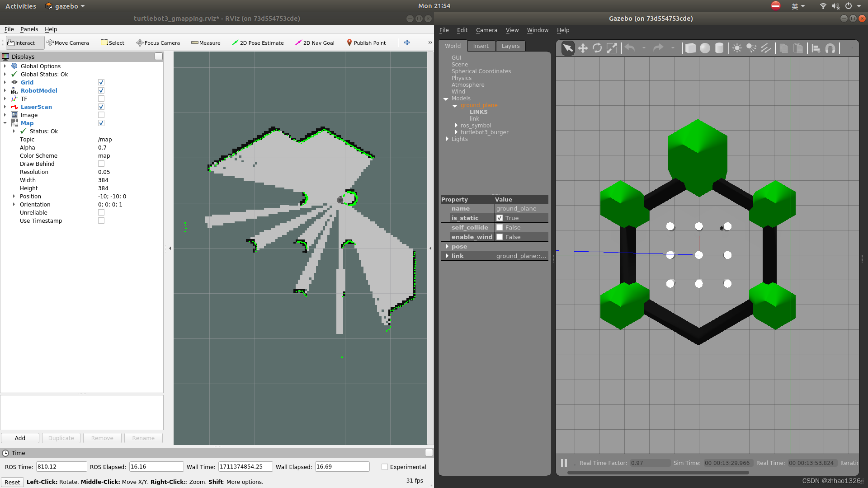
Task: Enable the Image display checkbox
Action: click(x=101, y=115)
